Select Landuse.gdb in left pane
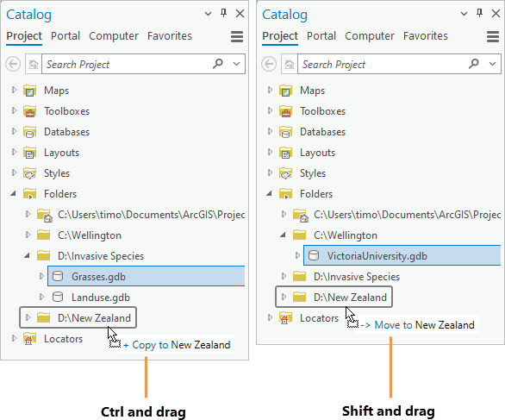The height and width of the screenshot is (420, 505). (101, 298)
